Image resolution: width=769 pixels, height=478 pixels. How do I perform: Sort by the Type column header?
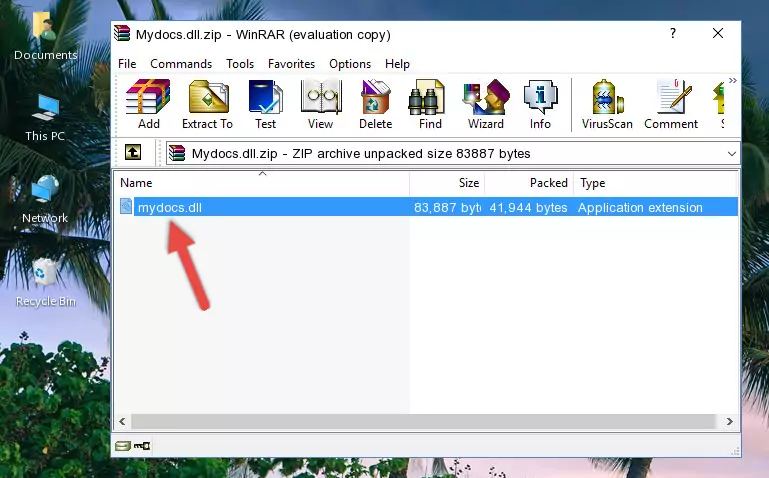(x=655, y=183)
